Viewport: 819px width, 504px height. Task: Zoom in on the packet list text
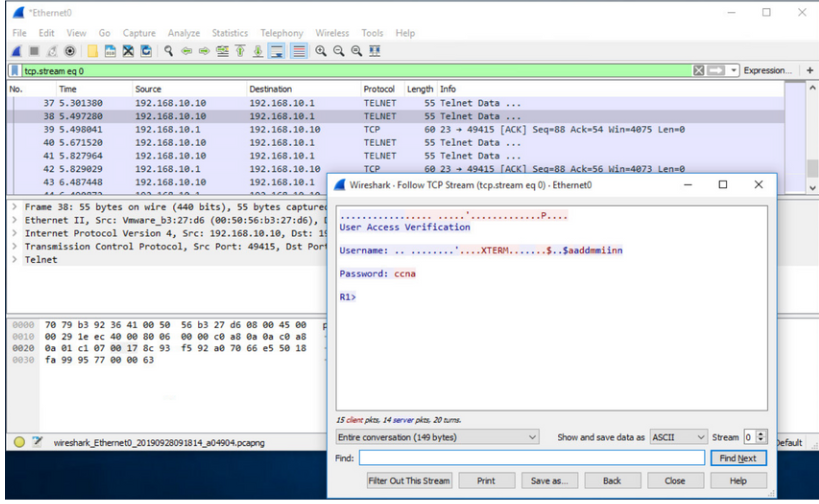pyautogui.click(x=319, y=50)
